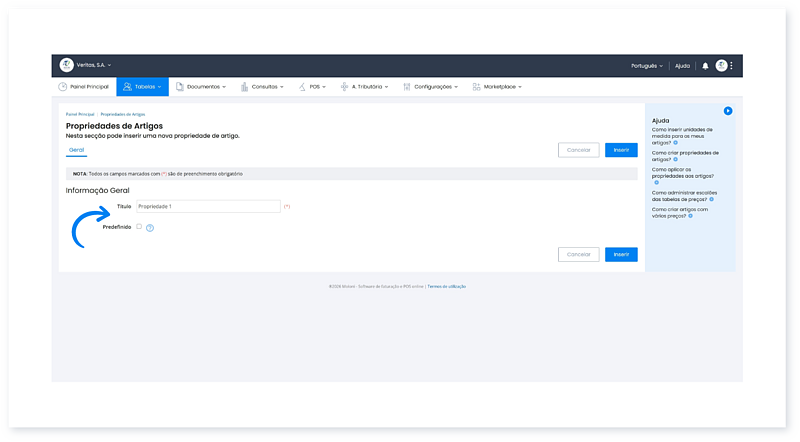Click the top Inserir button
Image resolution: width=800 pixels, height=442 pixels.
[x=621, y=150]
